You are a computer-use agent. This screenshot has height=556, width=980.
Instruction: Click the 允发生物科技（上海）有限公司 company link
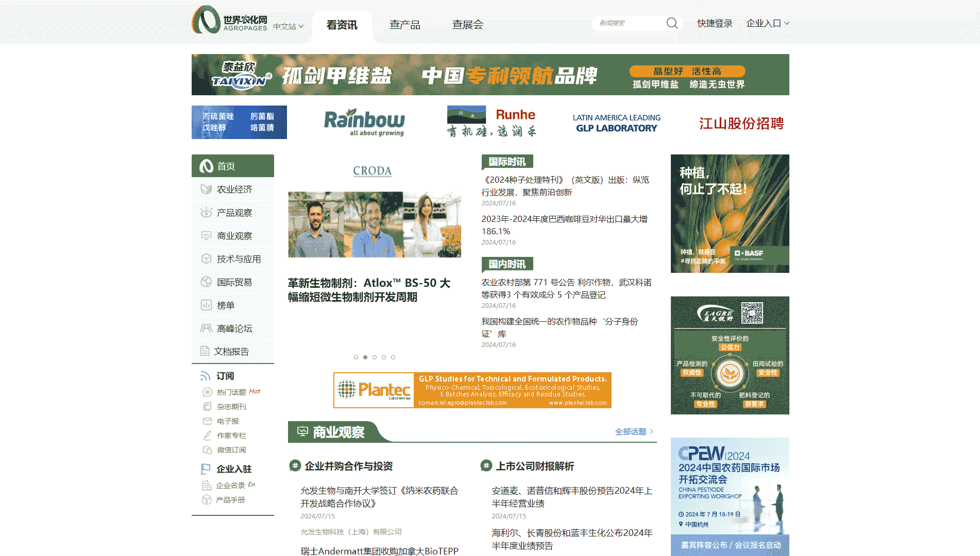[351, 532]
